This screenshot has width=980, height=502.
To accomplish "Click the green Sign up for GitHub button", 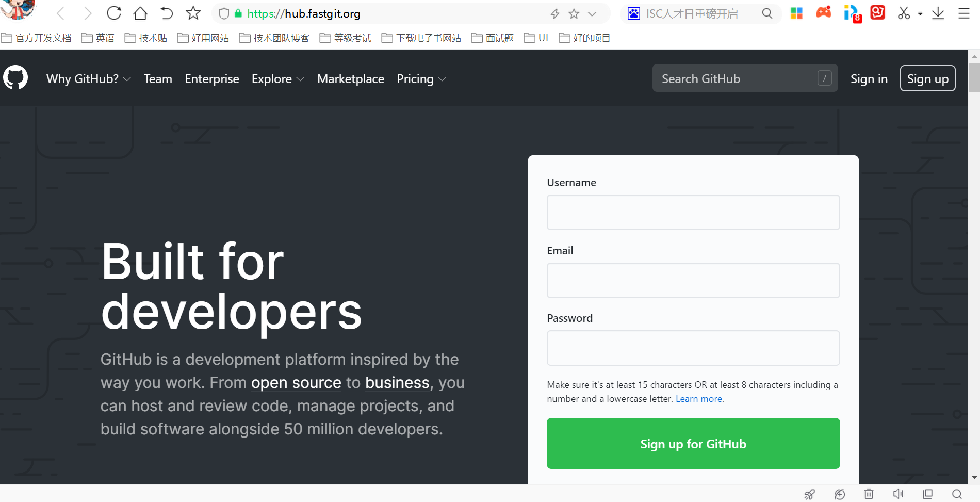I will click(693, 444).
